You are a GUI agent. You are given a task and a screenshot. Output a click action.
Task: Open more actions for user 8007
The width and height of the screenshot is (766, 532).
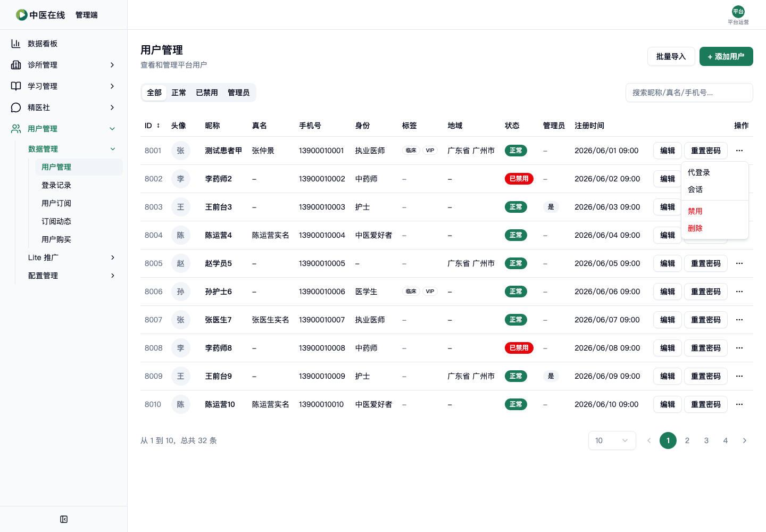click(x=739, y=320)
